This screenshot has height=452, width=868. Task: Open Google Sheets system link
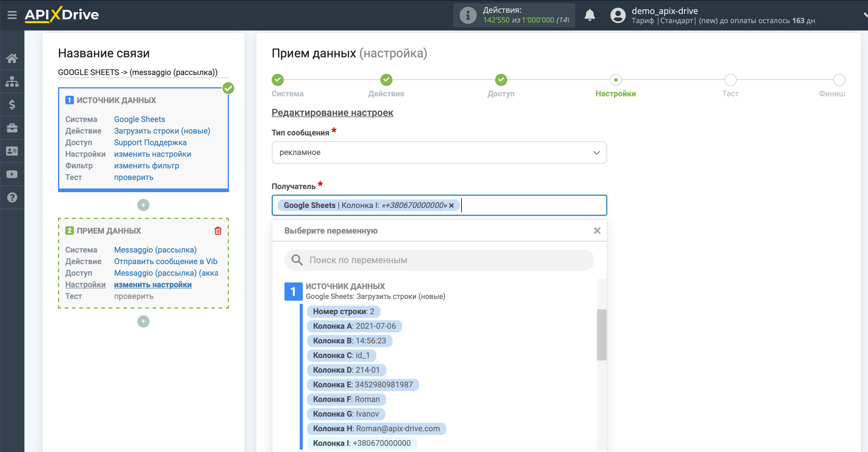[x=139, y=119]
